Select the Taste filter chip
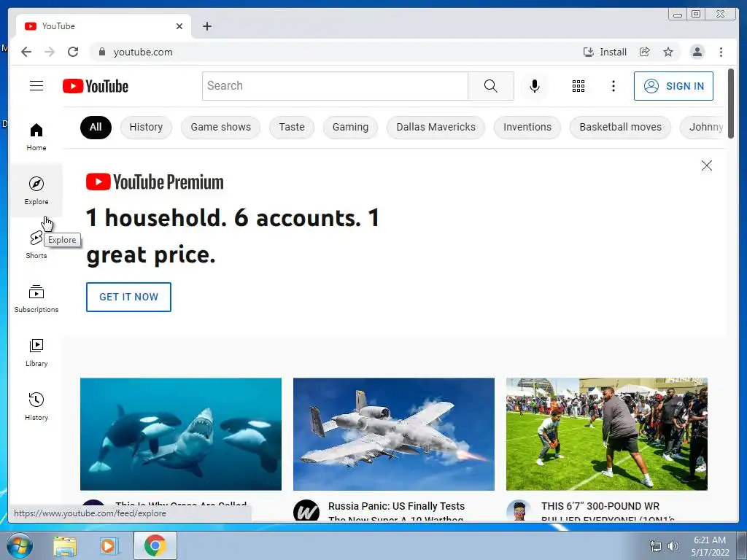Viewport: 747px width, 560px height. pyautogui.click(x=292, y=127)
